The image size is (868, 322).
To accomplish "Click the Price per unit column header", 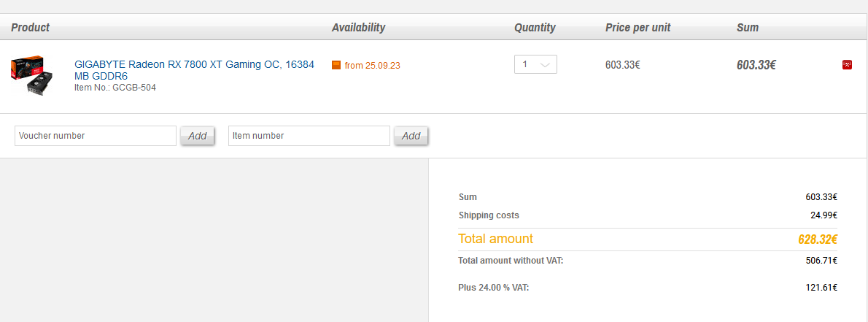I will point(638,27).
